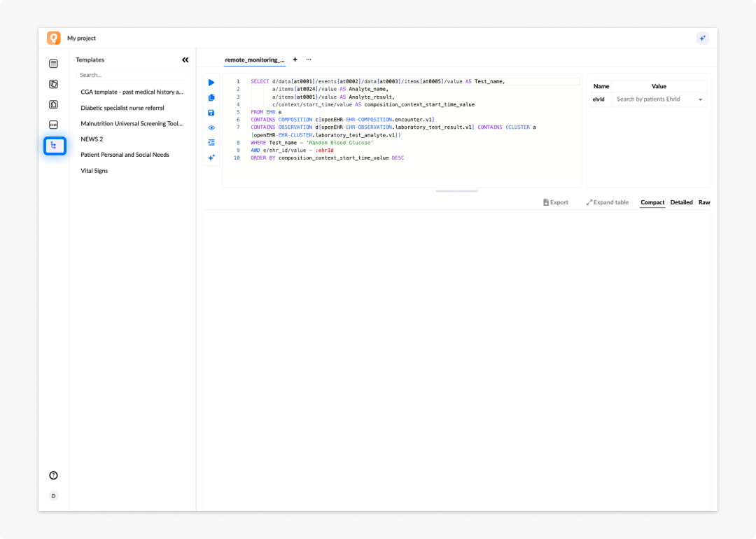The image size is (756, 539).
Task: Collapse the Templates panel with the double chevron
Action: 185,59
